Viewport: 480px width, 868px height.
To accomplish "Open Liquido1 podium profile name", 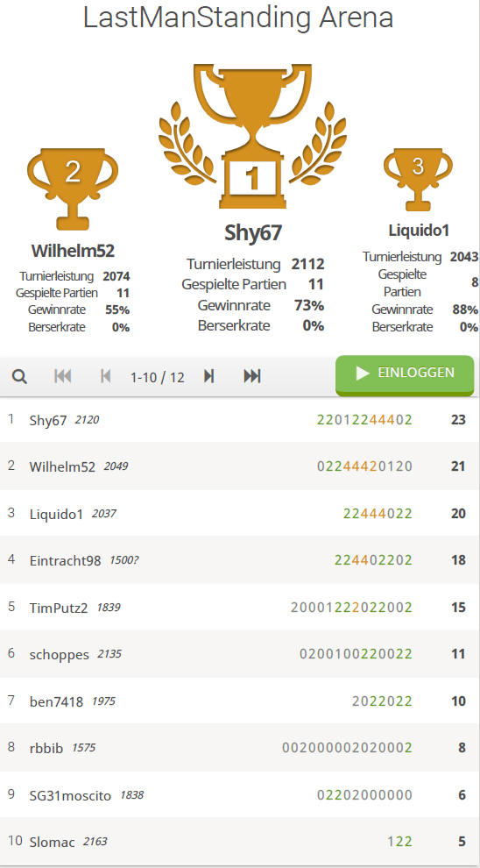I will tap(419, 231).
